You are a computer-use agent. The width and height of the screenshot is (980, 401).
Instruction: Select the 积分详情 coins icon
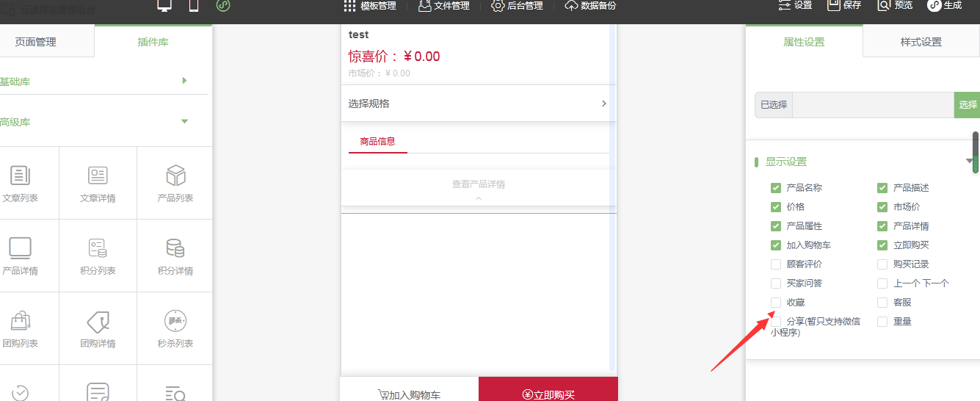pos(175,248)
